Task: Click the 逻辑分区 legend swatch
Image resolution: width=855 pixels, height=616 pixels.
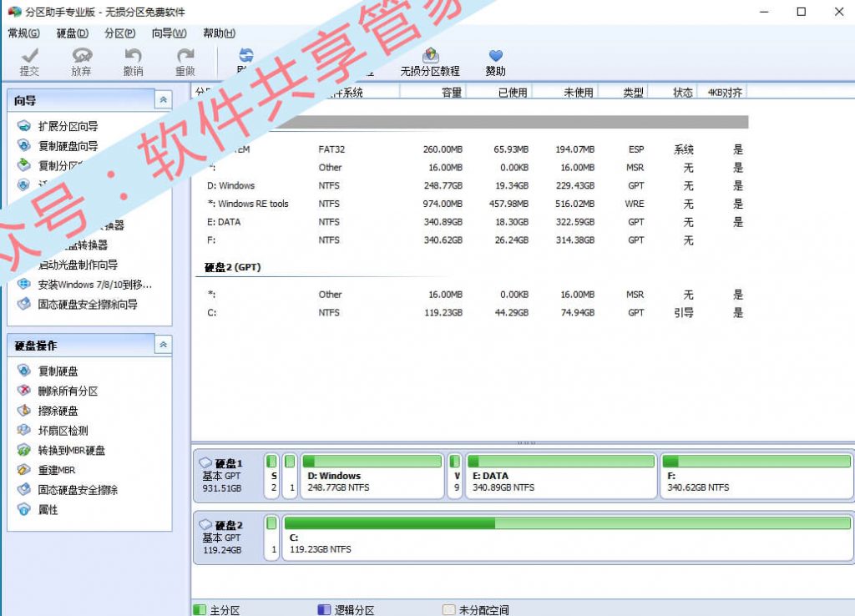Action: pyautogui.click(x=324, y=609)
